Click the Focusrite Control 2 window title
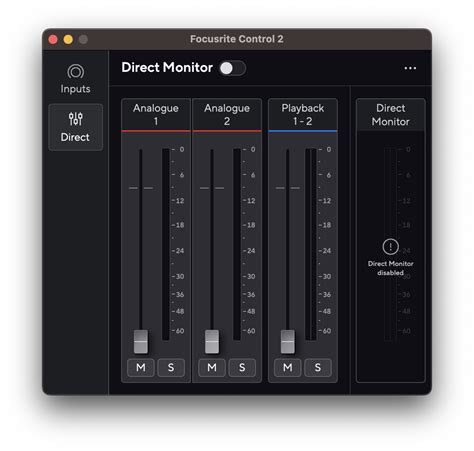This screenshot has width=474, height=451. (237, 39)
